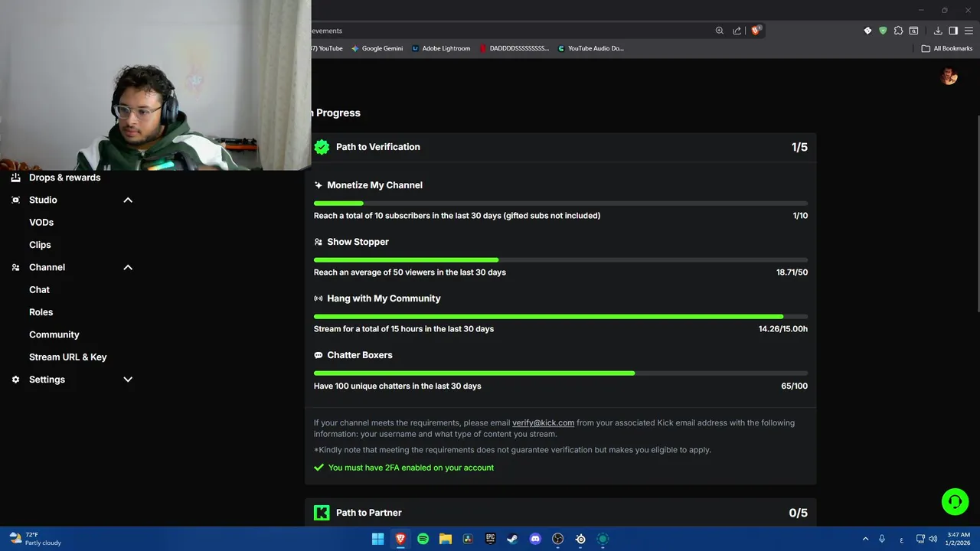Screen dimensions: 980x551
Task: Open the Windows Start menu
Action: pos(377,539)
